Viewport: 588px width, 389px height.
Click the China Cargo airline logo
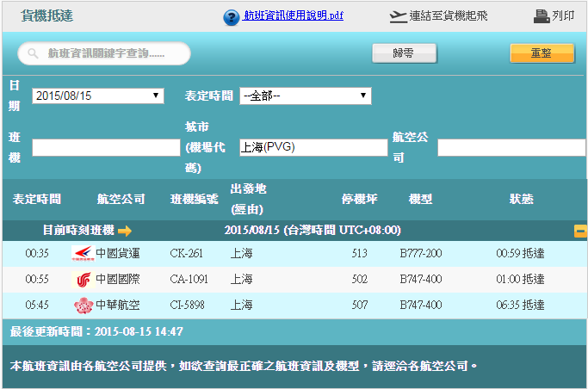(x=83, y=253)
